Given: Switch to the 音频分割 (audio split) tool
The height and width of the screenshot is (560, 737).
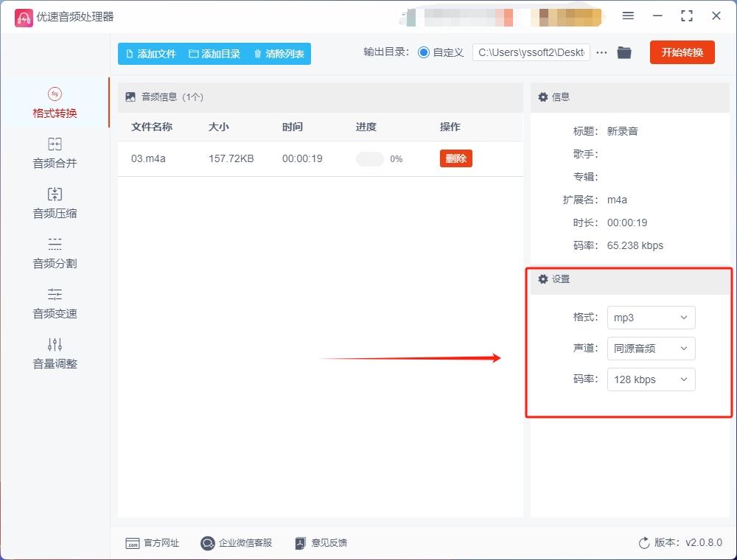Looking at the screenshot, I should (x=53, y=253).
